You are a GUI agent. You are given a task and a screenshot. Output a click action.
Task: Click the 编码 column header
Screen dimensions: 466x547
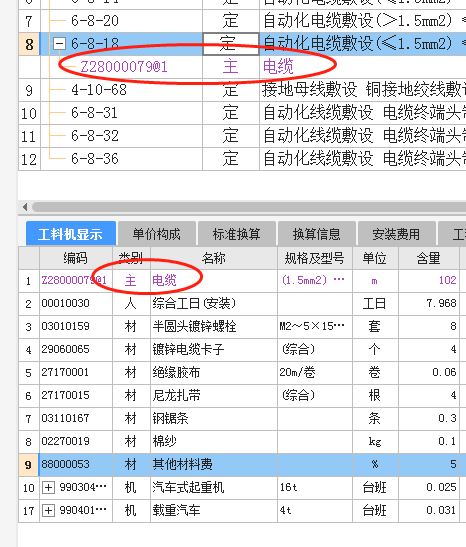coord(76,258)
